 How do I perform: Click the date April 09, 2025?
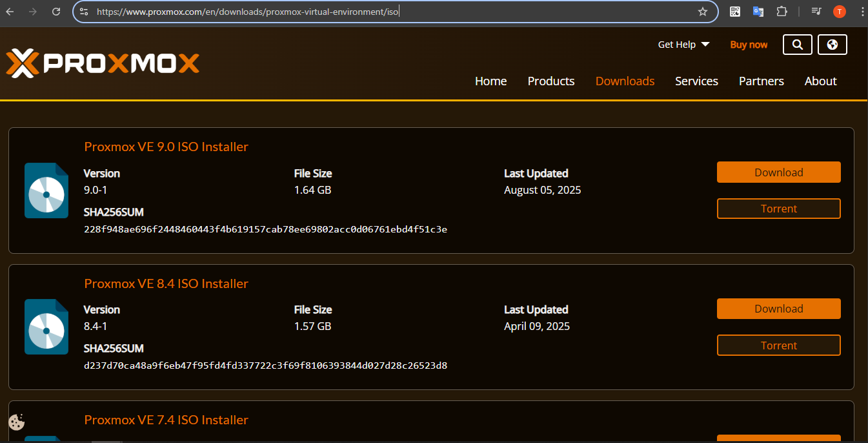[537, 326]
